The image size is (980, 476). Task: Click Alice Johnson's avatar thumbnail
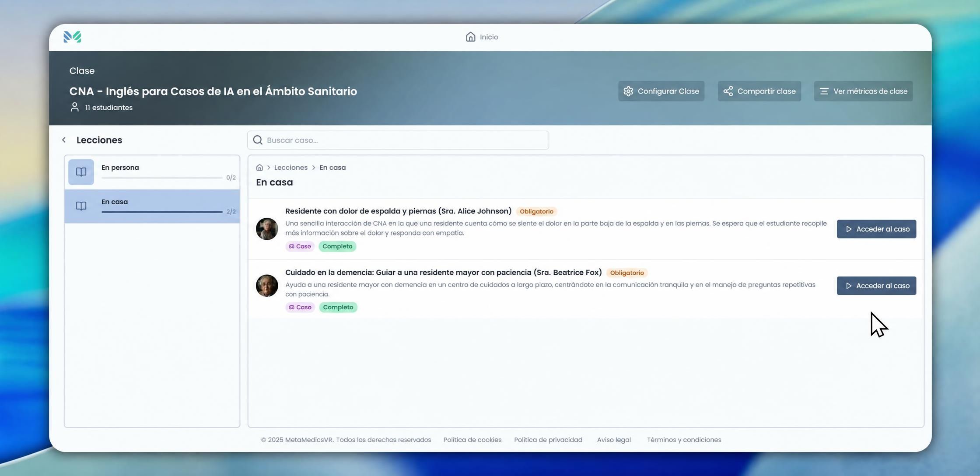click(x=267, y=229)
